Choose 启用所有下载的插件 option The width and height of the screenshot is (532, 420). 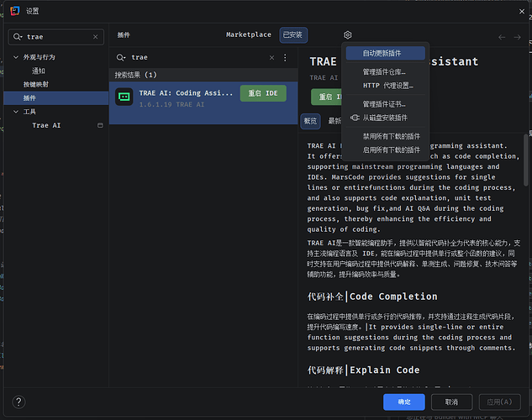tap(386, 150)
